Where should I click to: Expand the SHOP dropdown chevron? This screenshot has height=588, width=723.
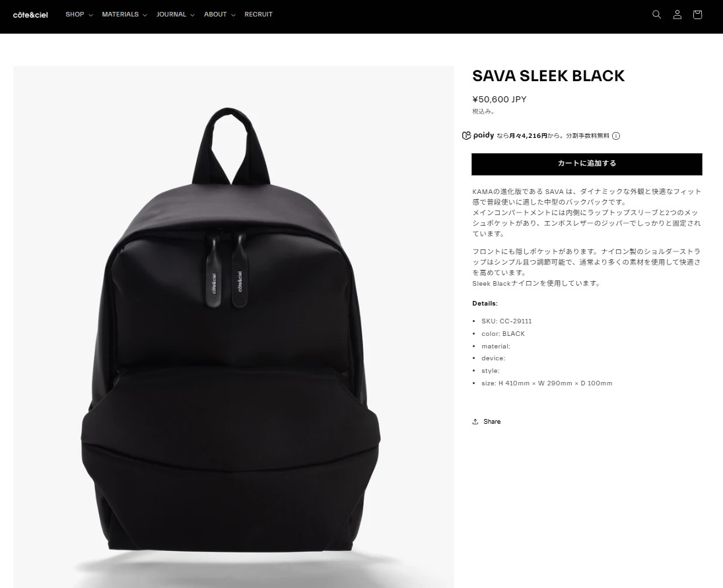[x=91, y=15]
